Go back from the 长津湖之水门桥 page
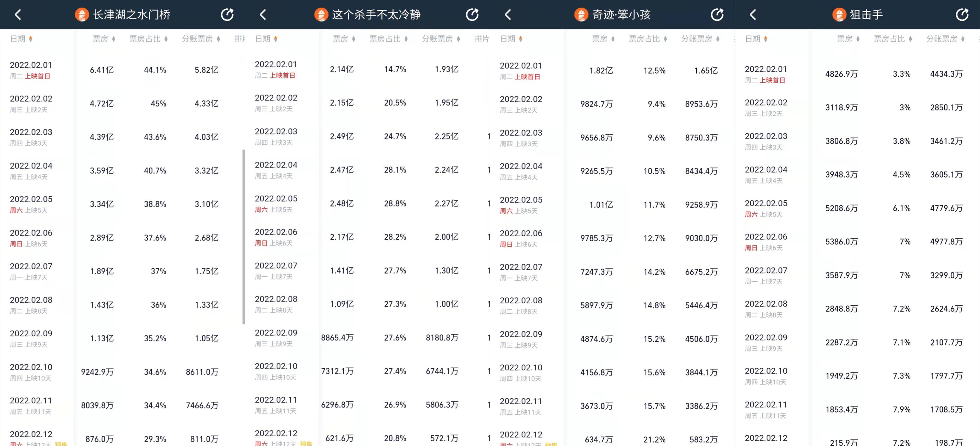Viewport: 980px width, 446px height. tap(18, 15)
